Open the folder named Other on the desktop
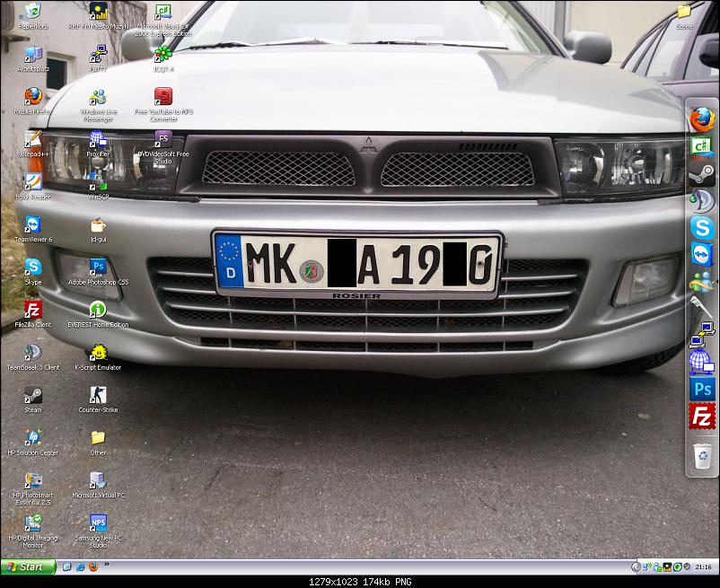This screenshot has width=720, height=588. 98,438
